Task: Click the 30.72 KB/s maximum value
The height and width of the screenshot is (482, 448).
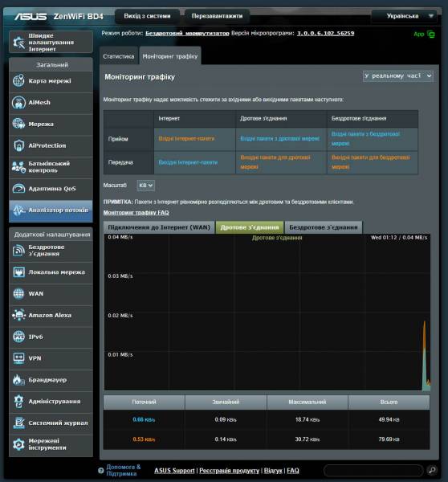Action: tap(307, 439)
